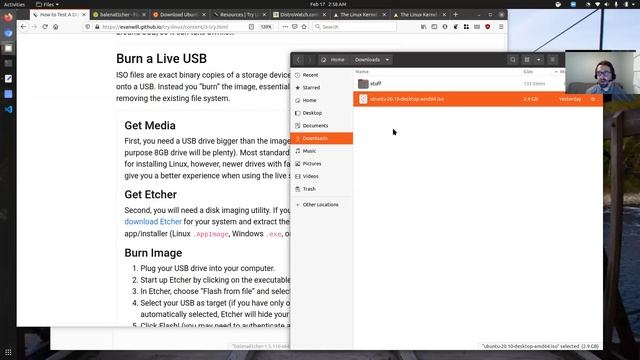Open Starred in Files sidebar
Image resolution: width=640 pixels, height=360 pixels.
tap(322, 88)
